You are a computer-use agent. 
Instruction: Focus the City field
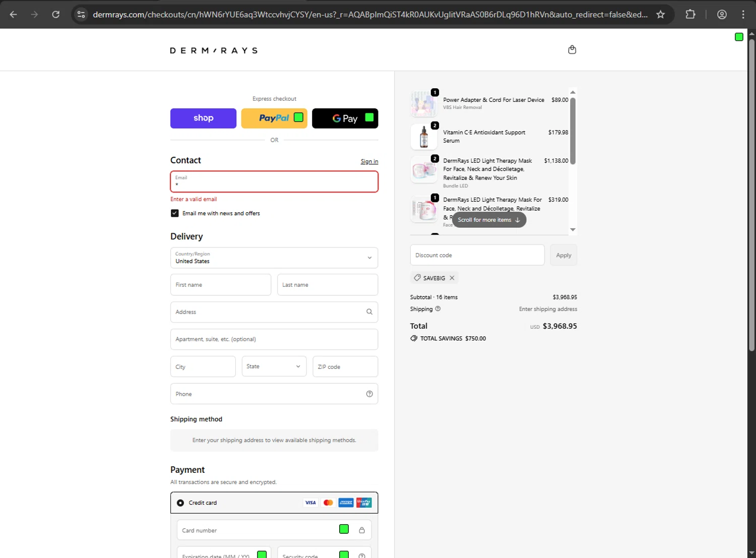click(x=203, y=366)
